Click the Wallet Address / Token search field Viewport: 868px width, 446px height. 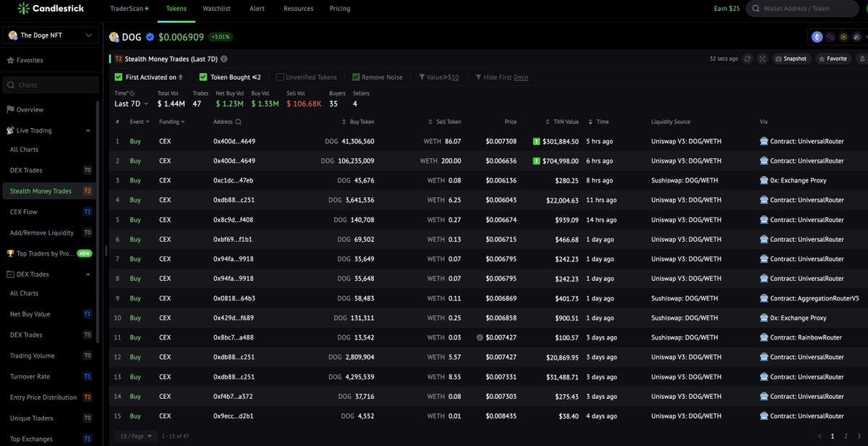[801, 9]
